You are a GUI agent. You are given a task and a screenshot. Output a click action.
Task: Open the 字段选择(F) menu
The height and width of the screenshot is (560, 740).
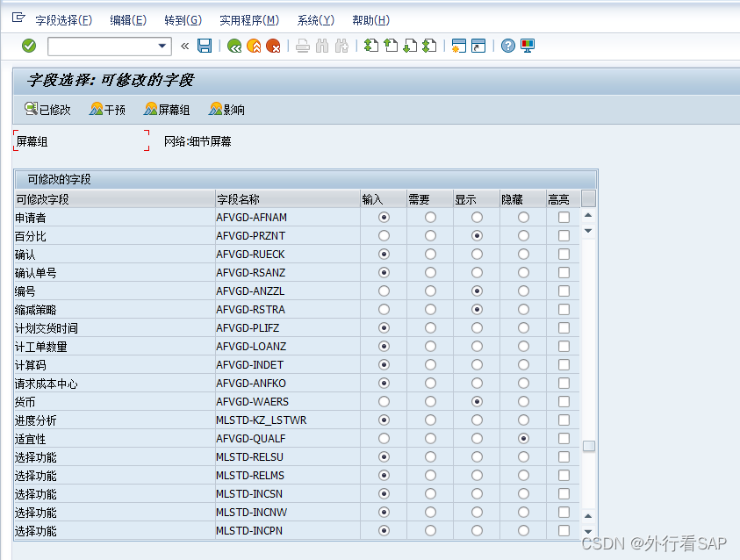click(64, 20)
